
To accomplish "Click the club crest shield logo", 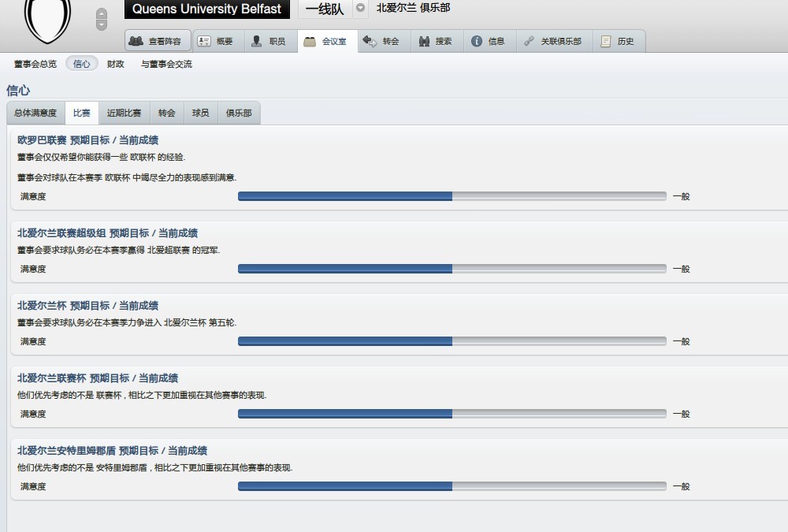I will (x=48, y=19).
